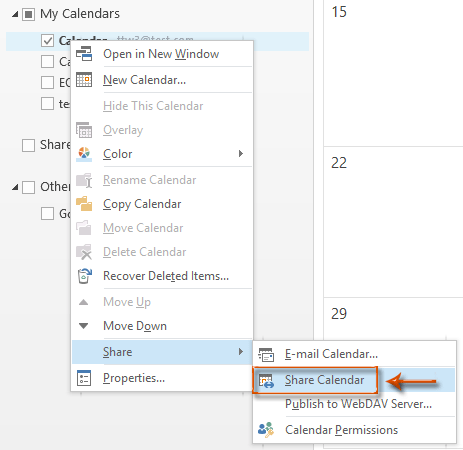Screen dimensions: 463x450
Task: Click the Recover Deleted Items recycle icon
Action: pos(84,276)
